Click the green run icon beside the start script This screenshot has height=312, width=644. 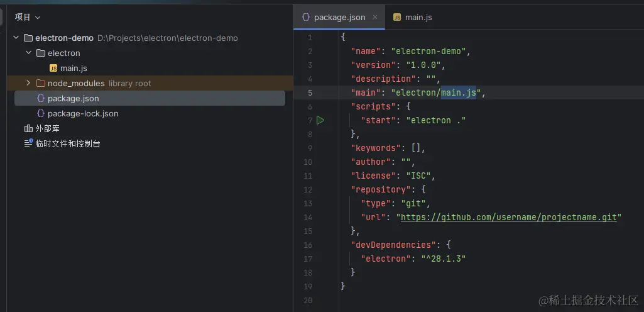pos(320,120)
